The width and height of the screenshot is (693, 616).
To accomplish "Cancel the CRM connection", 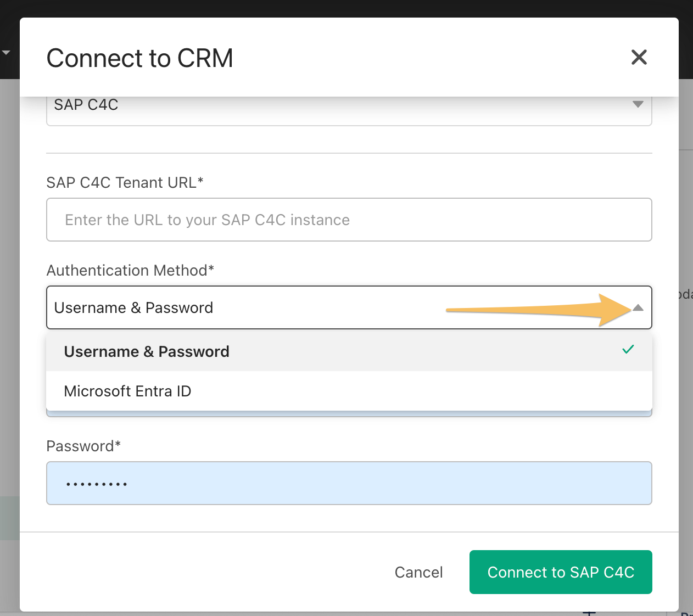I will tap(418, 572).
